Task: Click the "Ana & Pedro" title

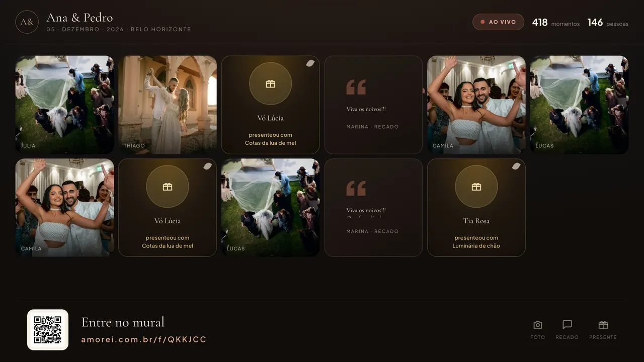Action: tap(79, 18)
